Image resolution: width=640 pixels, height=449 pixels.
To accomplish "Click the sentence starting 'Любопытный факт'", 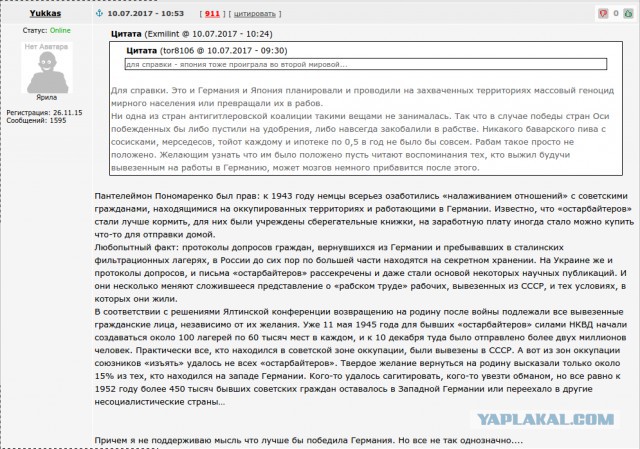I will coord(360,273).
